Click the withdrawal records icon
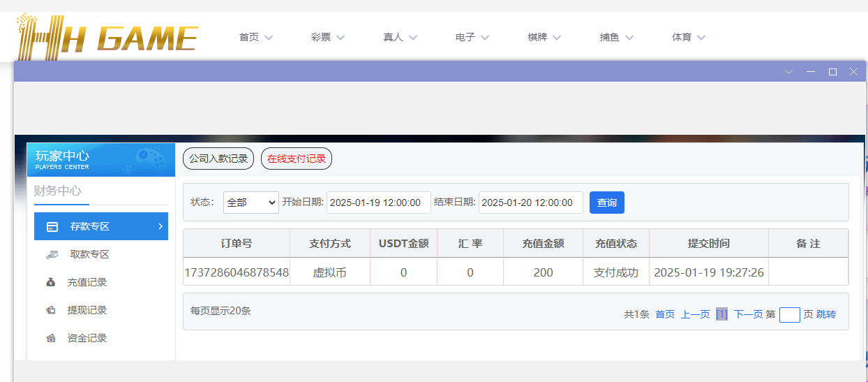868x382 pixels. coord(51,311)
